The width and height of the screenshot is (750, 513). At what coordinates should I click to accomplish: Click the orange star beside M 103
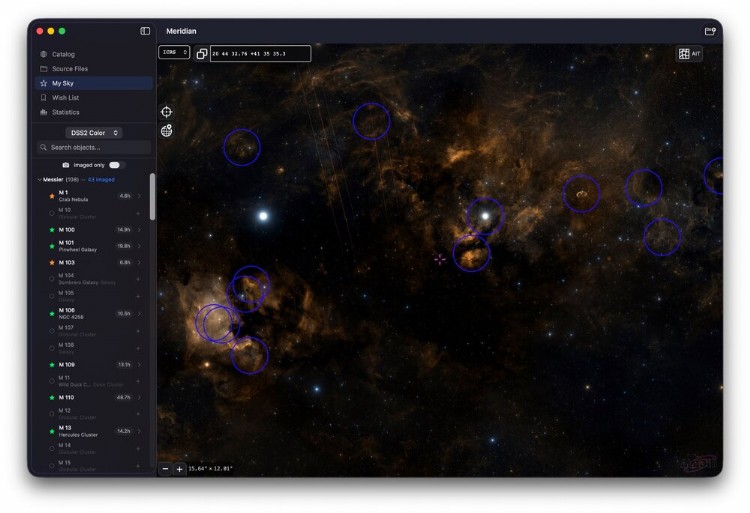(52, 262)
